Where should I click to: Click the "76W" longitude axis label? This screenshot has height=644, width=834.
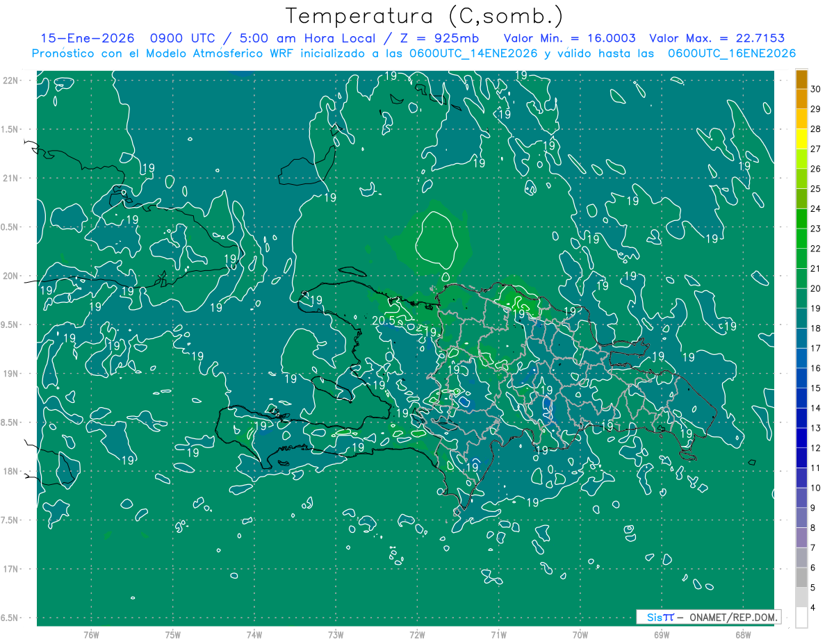point(91,634)
